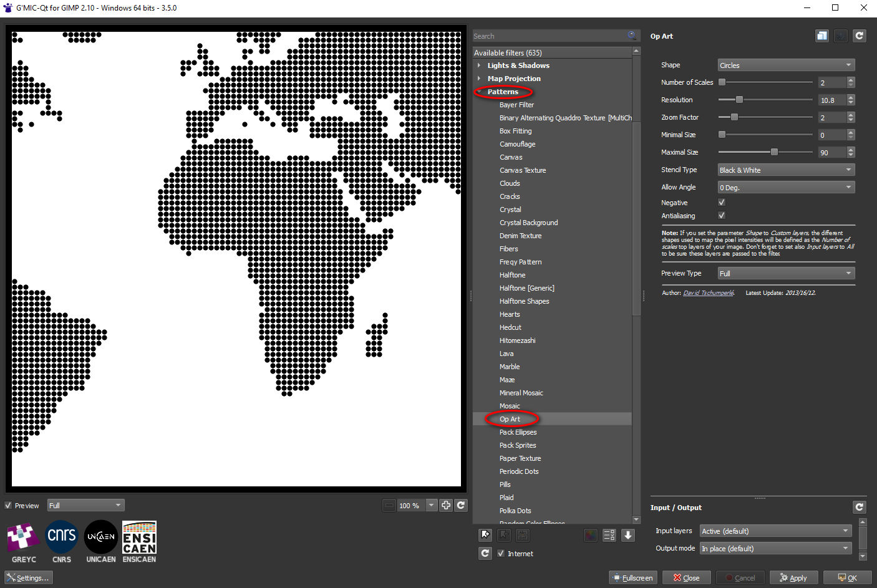Click the add fave bookmark icon

pos(485,535)
